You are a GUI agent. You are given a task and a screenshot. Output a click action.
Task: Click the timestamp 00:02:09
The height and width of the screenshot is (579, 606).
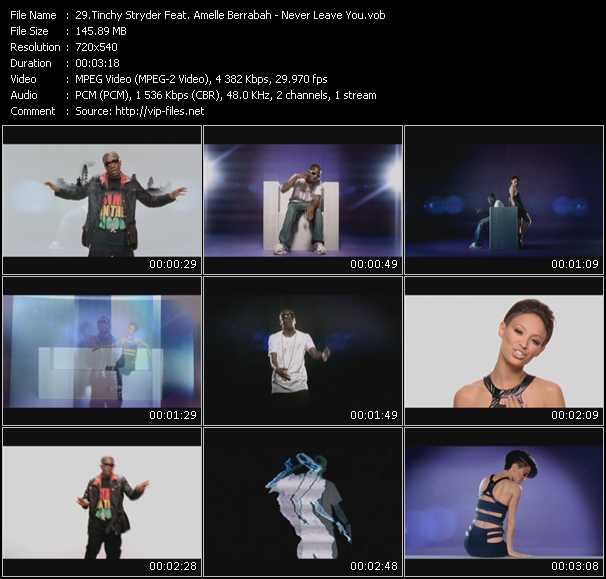575,415
